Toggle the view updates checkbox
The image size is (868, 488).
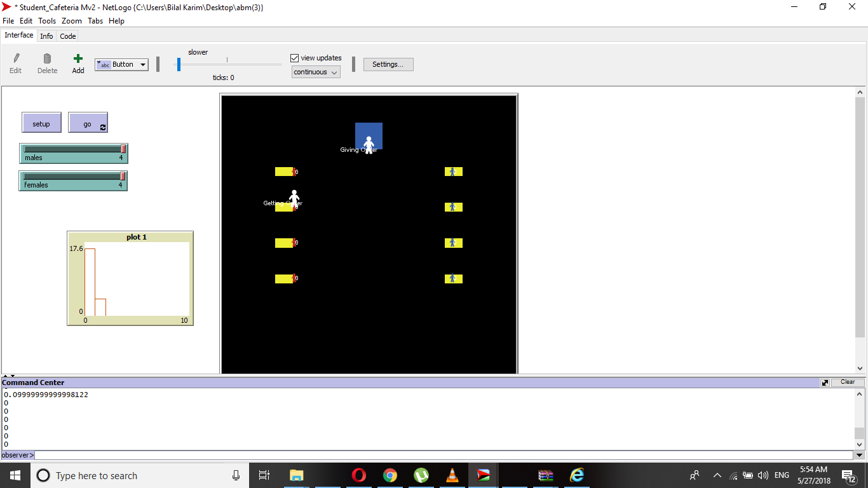coord(295,58)
